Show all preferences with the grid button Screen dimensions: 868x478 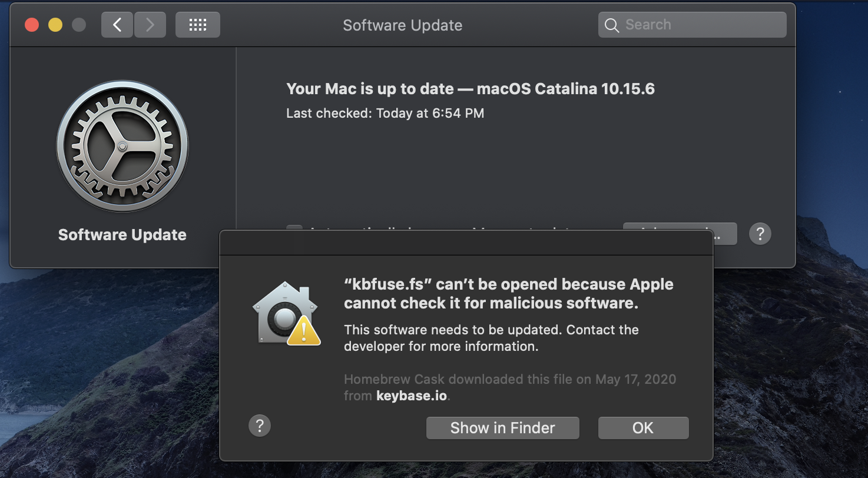(198, 25)
